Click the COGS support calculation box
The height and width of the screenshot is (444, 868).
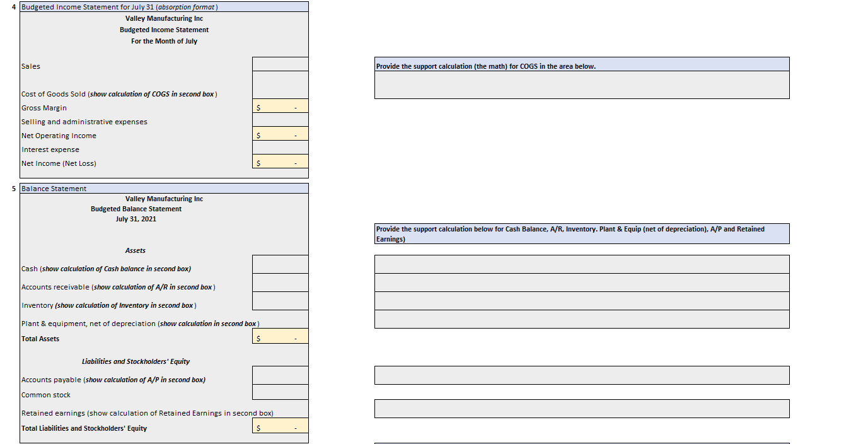click(582, 85)
